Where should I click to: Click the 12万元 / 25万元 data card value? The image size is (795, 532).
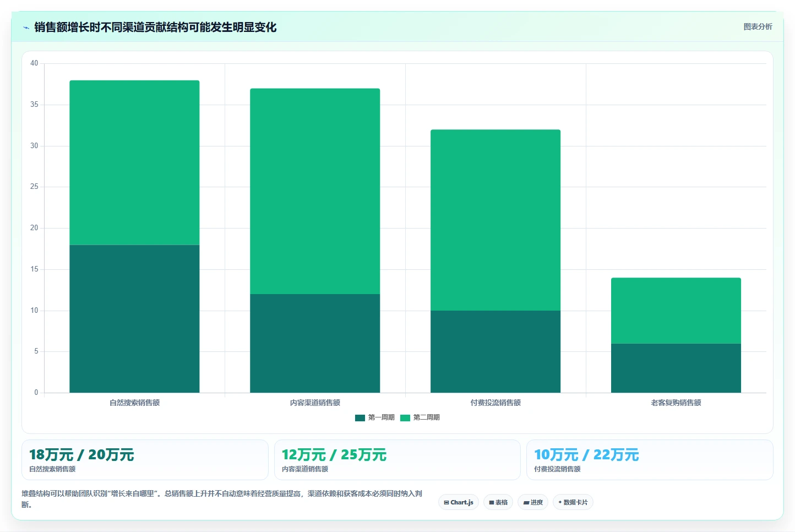pyautogui.click(x=334, y=455)
